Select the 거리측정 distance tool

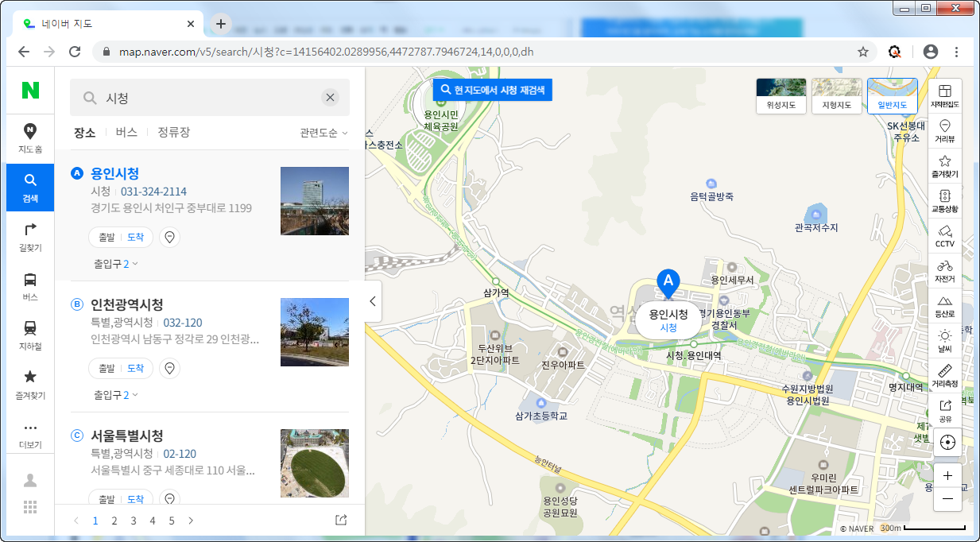coord(945,376)
